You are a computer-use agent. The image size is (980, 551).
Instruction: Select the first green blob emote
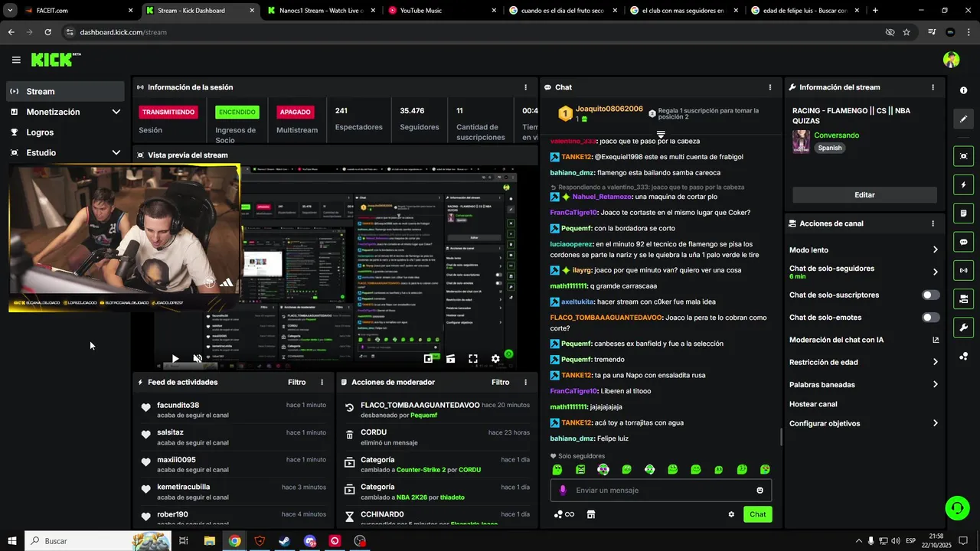point(557,469)
